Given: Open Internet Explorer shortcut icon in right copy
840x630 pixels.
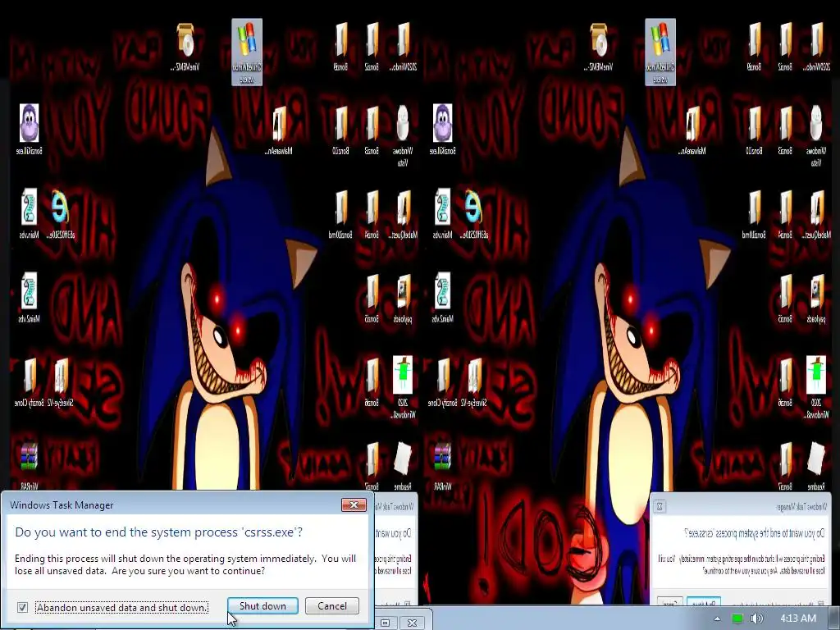Looking at the screenshot, I should pos(473,213).
